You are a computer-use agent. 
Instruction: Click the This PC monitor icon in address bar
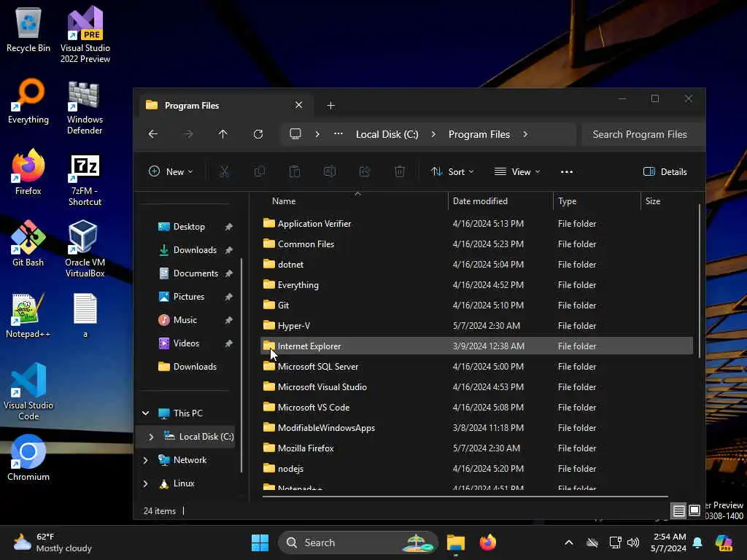point(295,134)
